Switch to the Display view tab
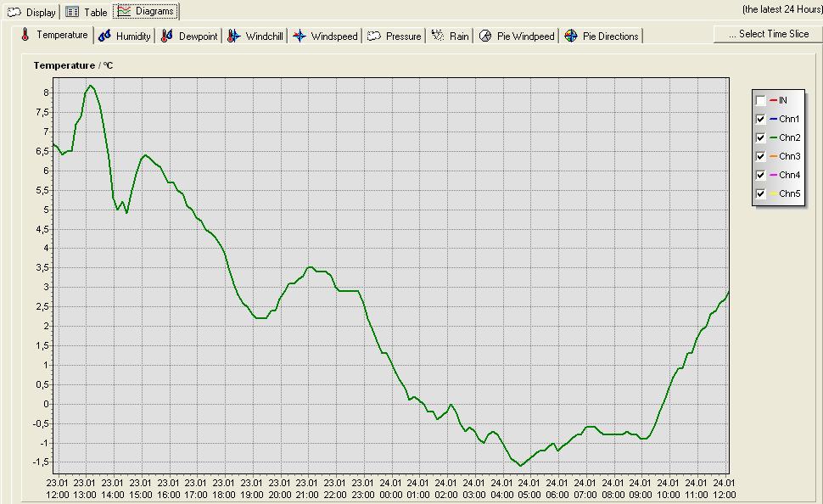 click(31, 12)
